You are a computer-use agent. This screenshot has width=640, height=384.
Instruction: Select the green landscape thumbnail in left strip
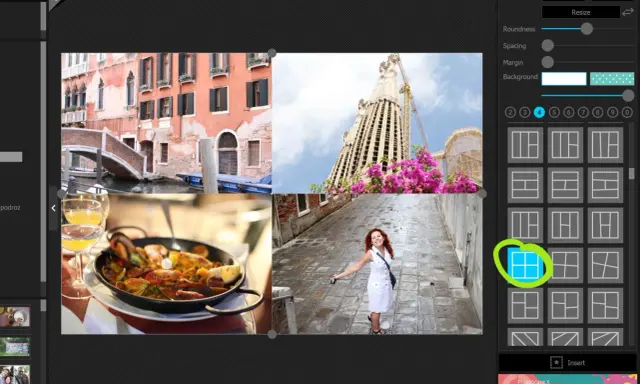click(15, 347)
